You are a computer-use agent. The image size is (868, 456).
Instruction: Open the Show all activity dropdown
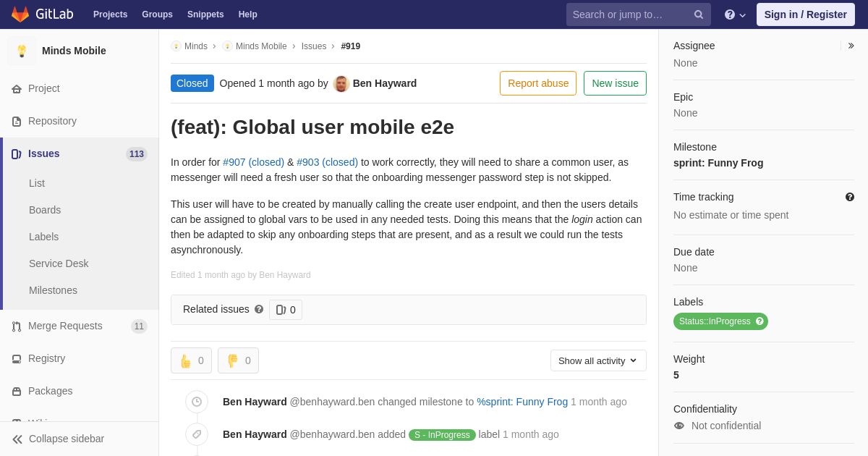coord(598,360)
